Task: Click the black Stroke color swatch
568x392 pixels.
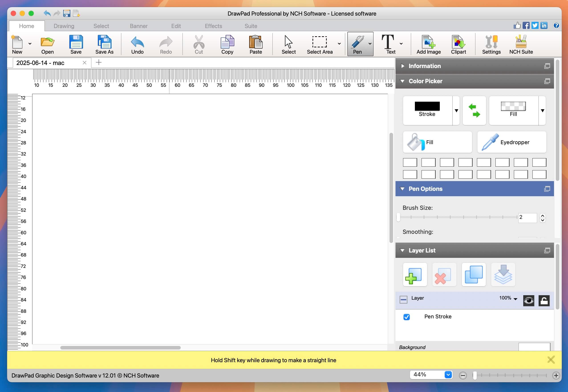Action: click(x=427, y=106)
